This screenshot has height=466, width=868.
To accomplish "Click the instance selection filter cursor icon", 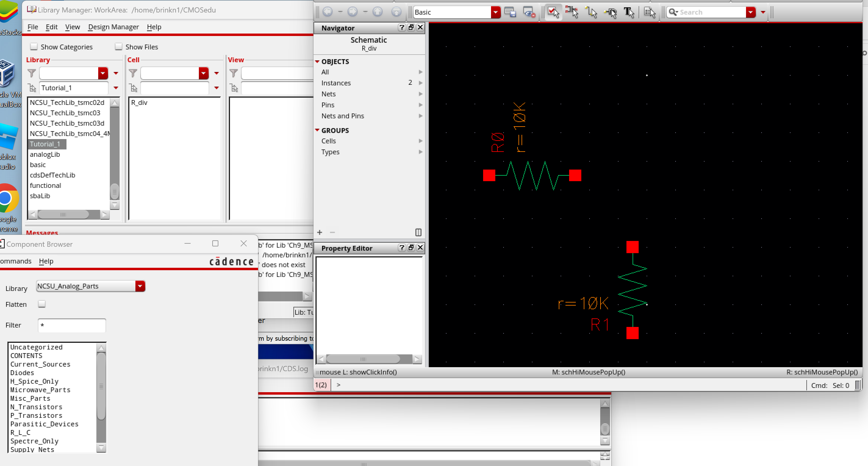I will (572, 12).
